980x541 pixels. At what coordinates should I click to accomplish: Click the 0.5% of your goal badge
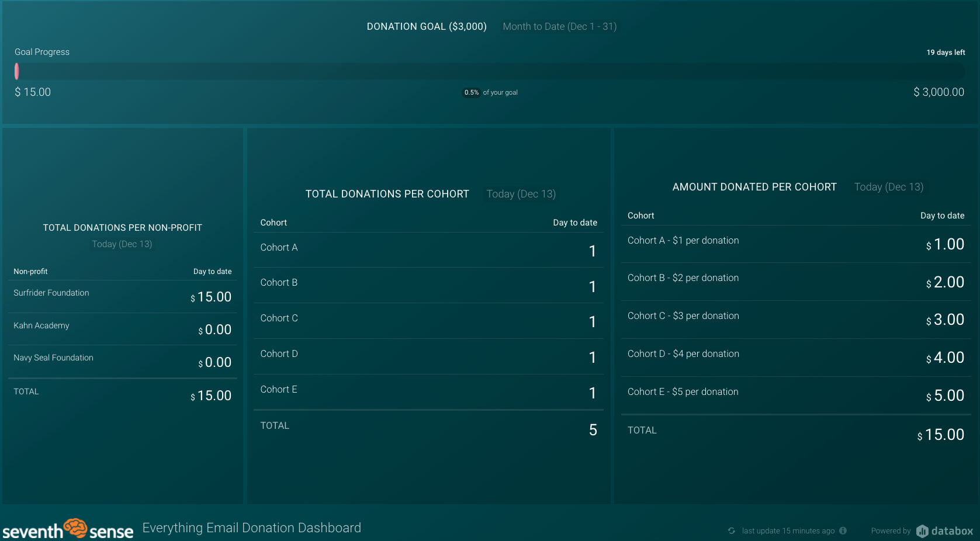point(472,92)
